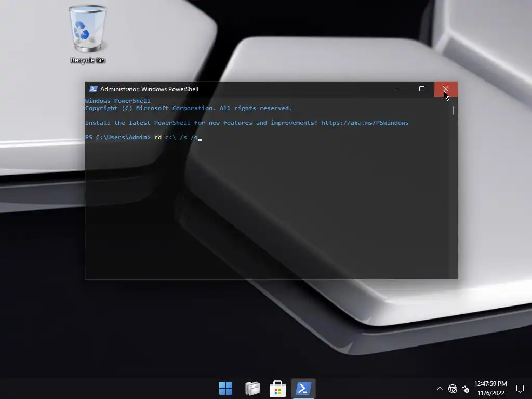The width and height of the screenshot is (532, 399).
Task: Open Microsoft Store from the taskbar
Action: pos(277,389)
